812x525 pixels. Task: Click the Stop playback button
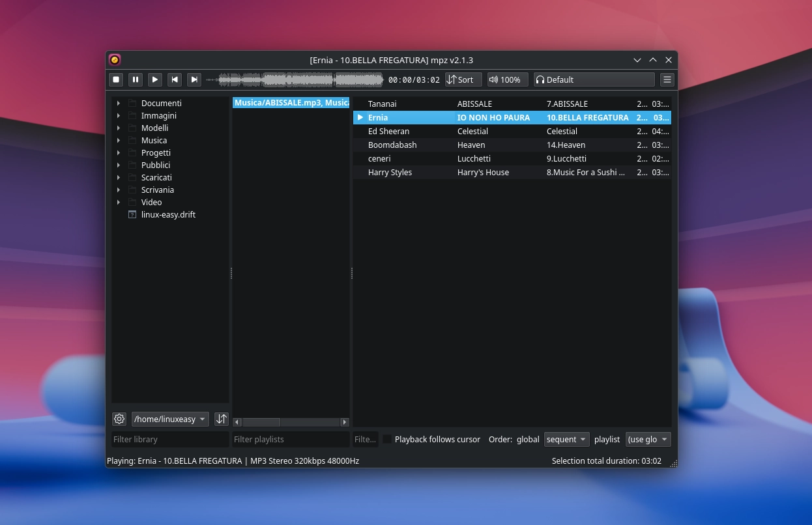pyautogui.click(x=116, y=79)
